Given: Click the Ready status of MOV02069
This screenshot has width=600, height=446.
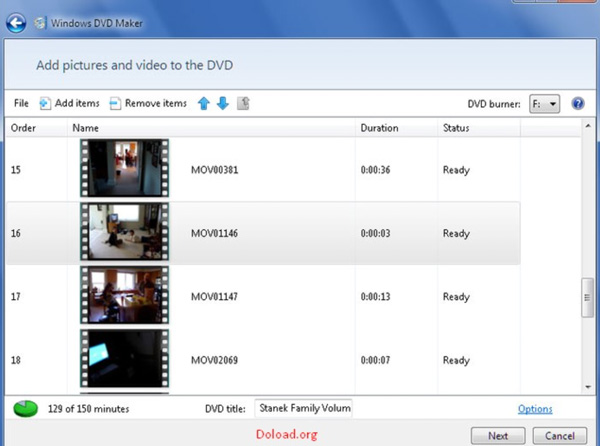Looking at the screenshot, I should 456,361.
